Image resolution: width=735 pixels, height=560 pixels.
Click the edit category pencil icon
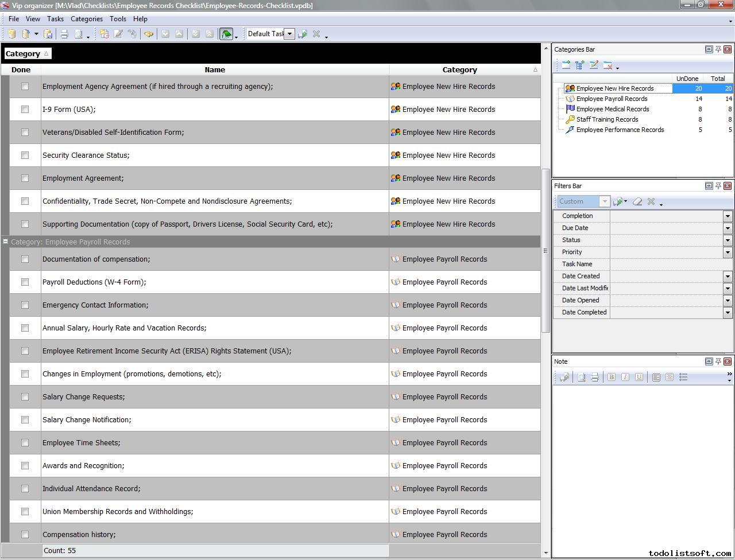pyautogui.click(x=594, y=65)
